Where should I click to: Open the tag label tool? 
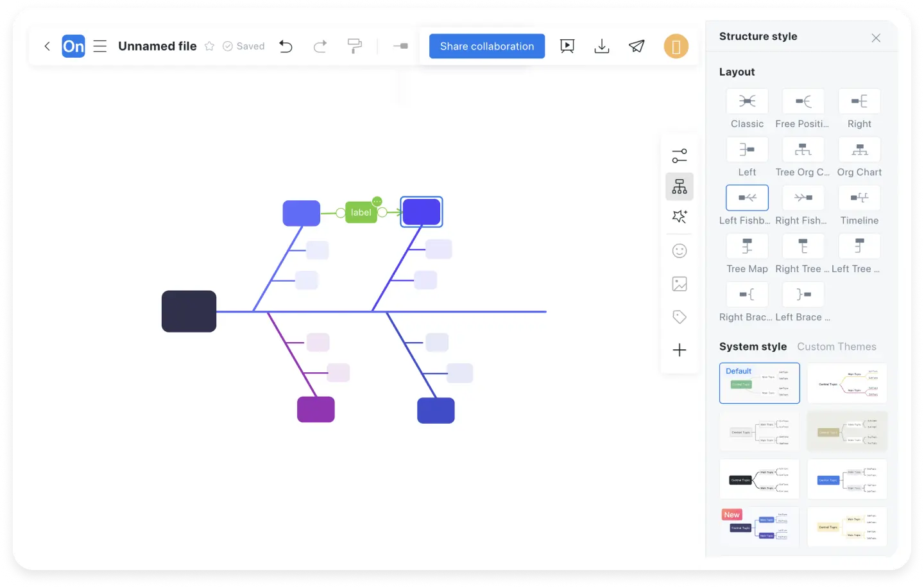(x=679, y=317)
